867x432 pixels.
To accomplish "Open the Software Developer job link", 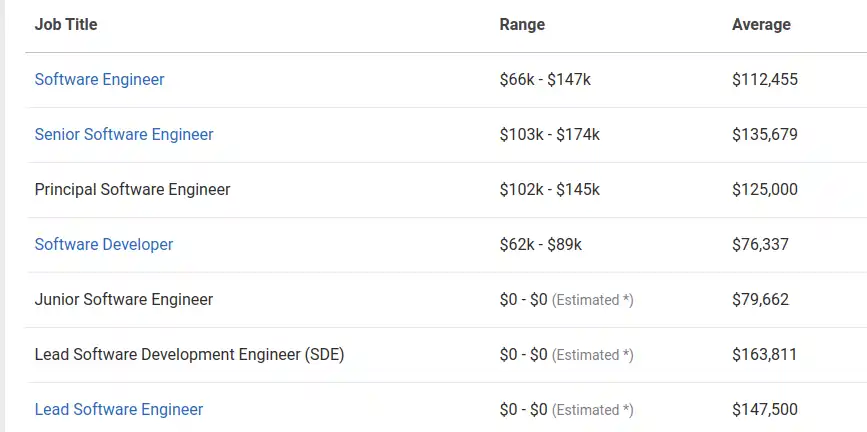I will tap(104, 244).
